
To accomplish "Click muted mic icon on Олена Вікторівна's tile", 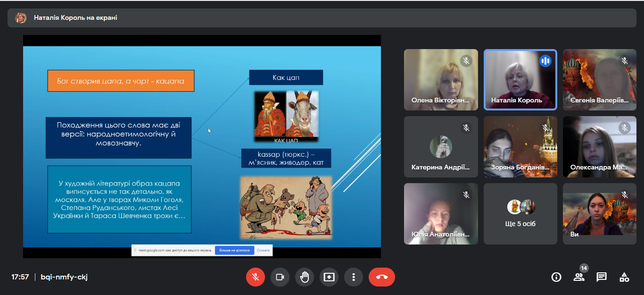I will click(466, 61).
